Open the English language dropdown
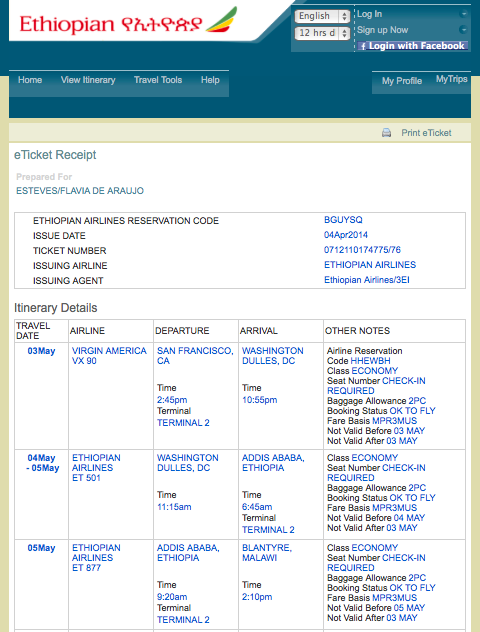Viewport: 480px width, 632px height. coord(322,16)
